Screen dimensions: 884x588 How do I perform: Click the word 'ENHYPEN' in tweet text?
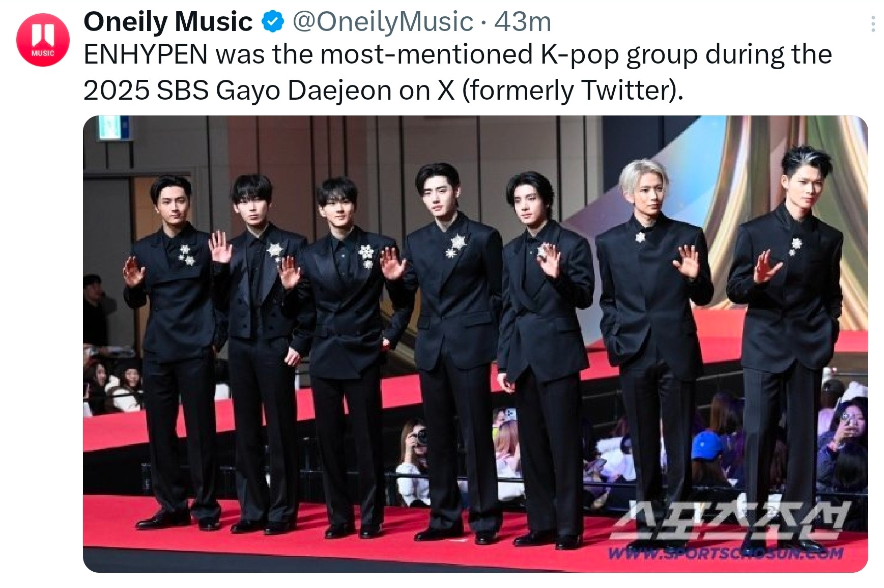pyautogui.click(x=146, y=54)
